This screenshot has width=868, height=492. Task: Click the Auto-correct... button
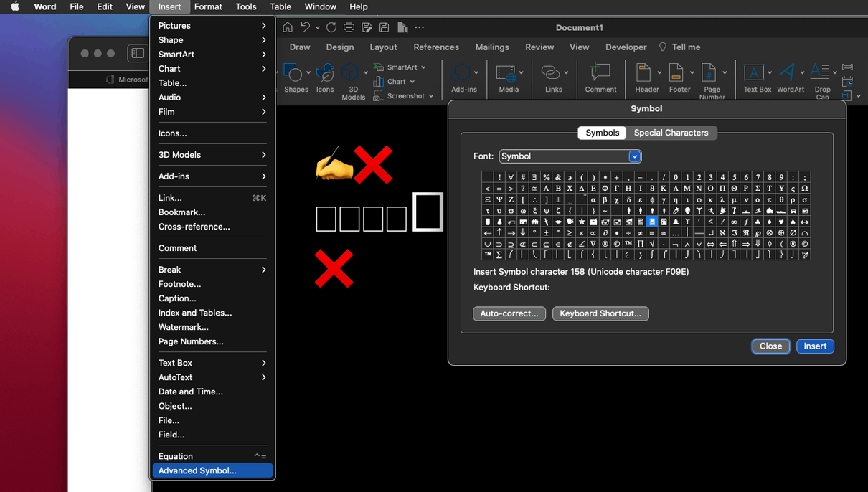coord(509,313)
